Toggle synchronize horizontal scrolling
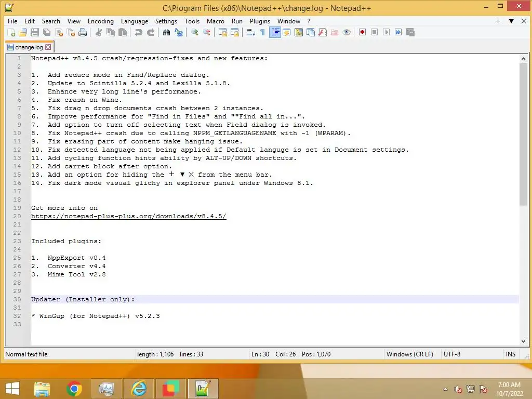 (234, 32)
